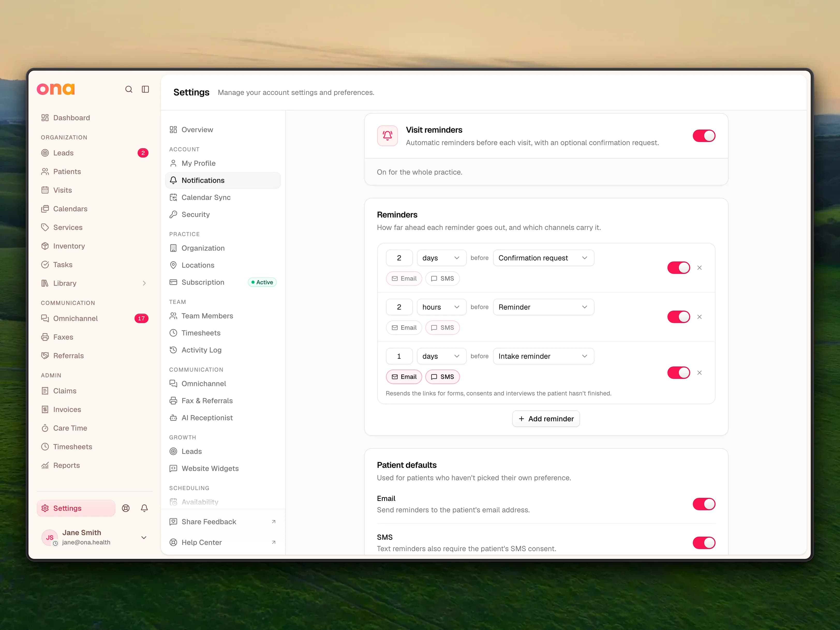The width and height of the screenshot is (840, 630).
Task: Open Care Time in the sidebar
Action: click(x=95, y=428)
